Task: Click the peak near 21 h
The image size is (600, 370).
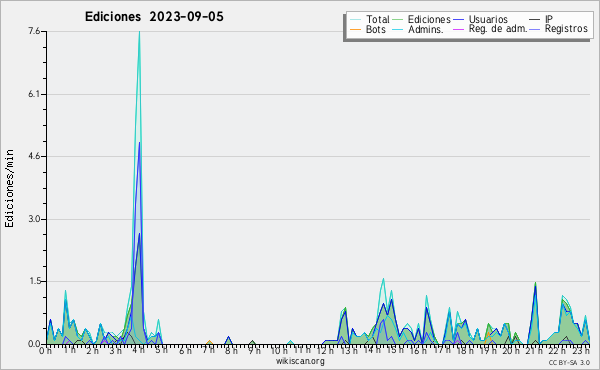Action: pyautogui.click(x=535, y=284)
